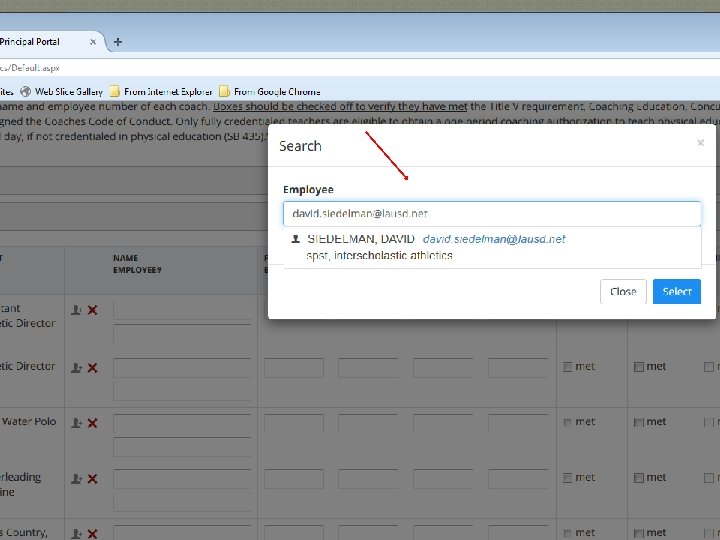Viewport: 720px width, 540px height.
Task: Select the Principal Portal browser tab
Action: 46,42
